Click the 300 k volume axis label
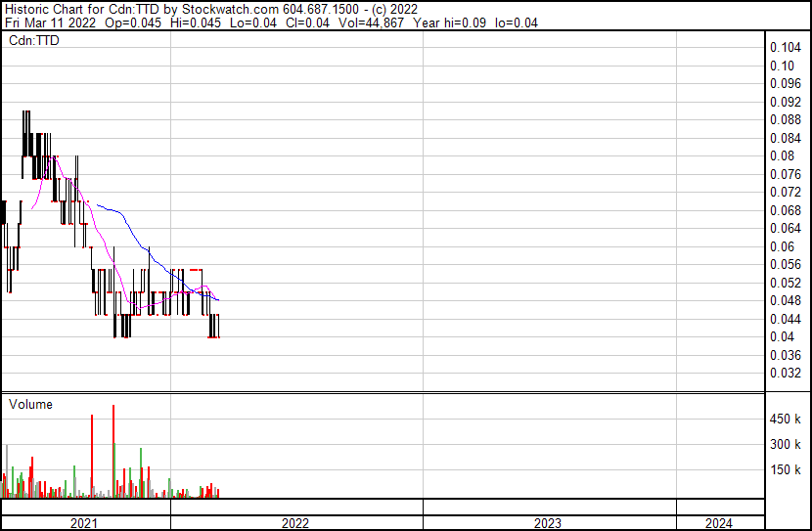Screen dimensions: 812x531 click(787, 445)
